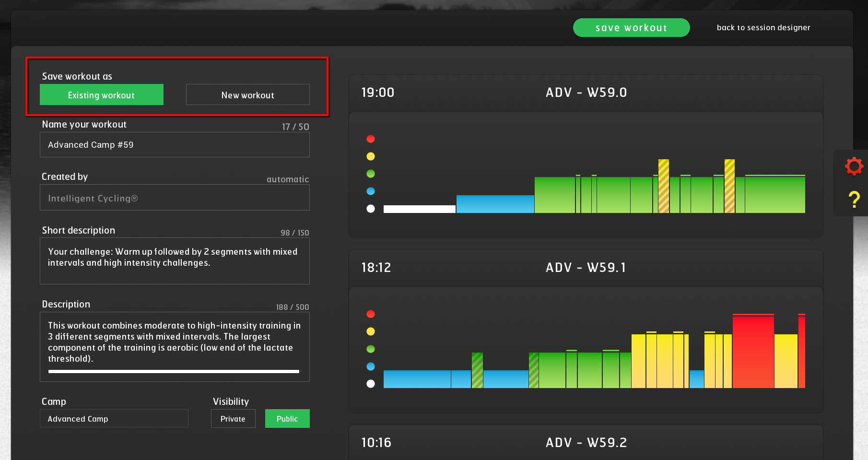
Task: Click red intensity dot in ADV - W59.1
Action: [x=371, y=314]
